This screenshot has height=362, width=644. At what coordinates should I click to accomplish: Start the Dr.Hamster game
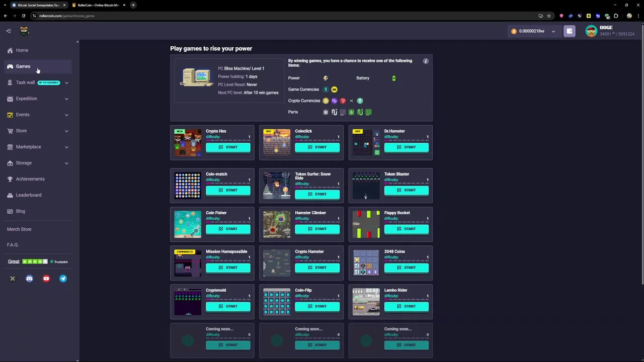[407, 147]
